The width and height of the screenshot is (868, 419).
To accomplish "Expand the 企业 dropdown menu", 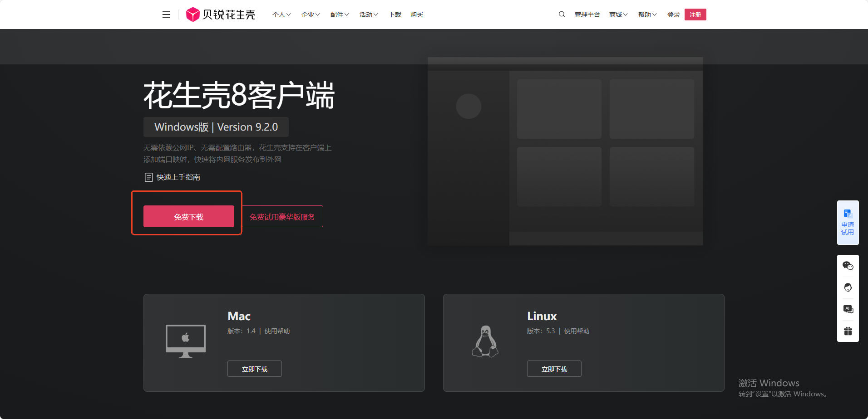I will pos(311,15).
